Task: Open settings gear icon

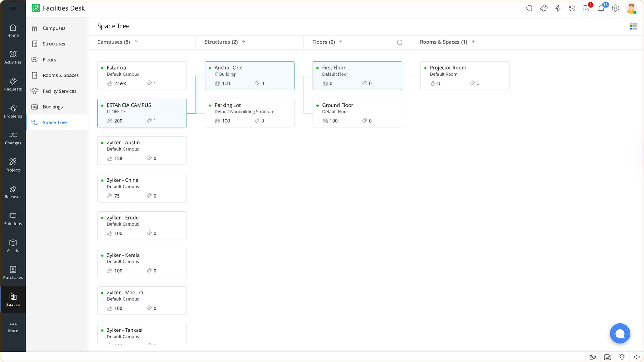Action: (615, 8)
